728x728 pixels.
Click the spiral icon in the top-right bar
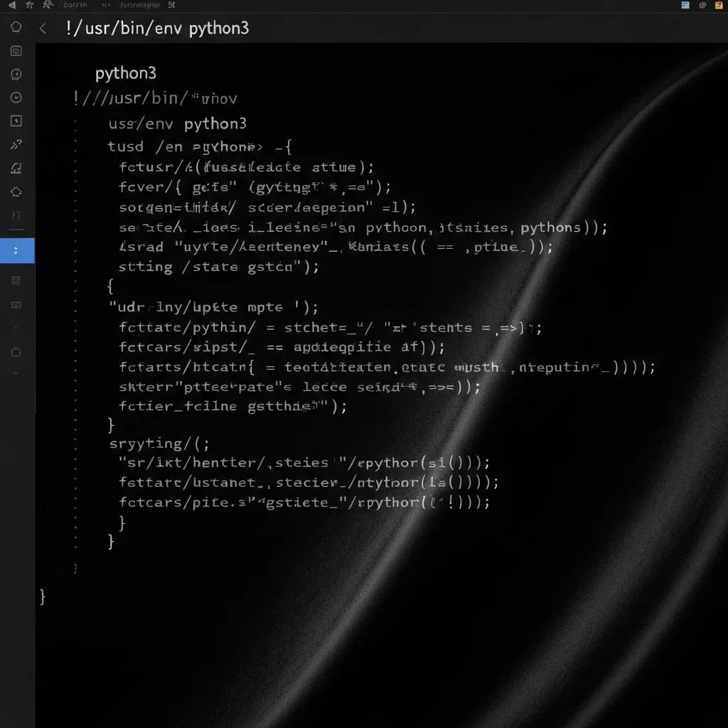702,5
